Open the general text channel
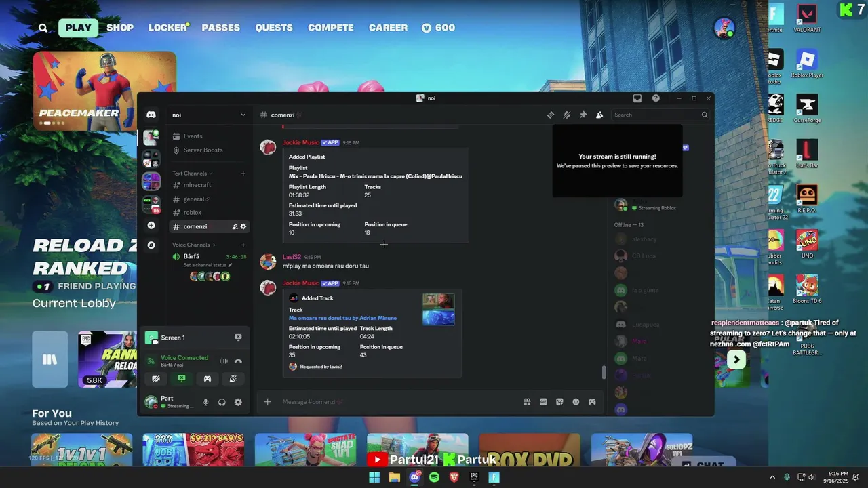Viewport: 868px width, 488px height. click(x=210, y=199)
